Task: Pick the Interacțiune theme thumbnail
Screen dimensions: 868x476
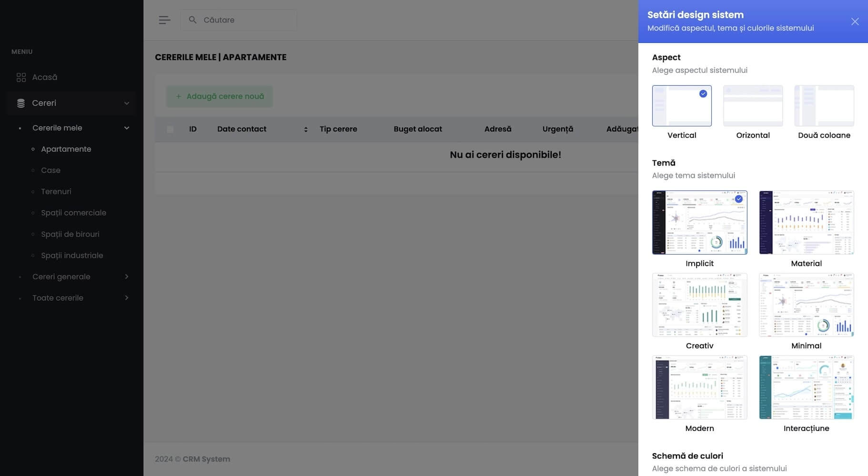Action: (806, 387)
